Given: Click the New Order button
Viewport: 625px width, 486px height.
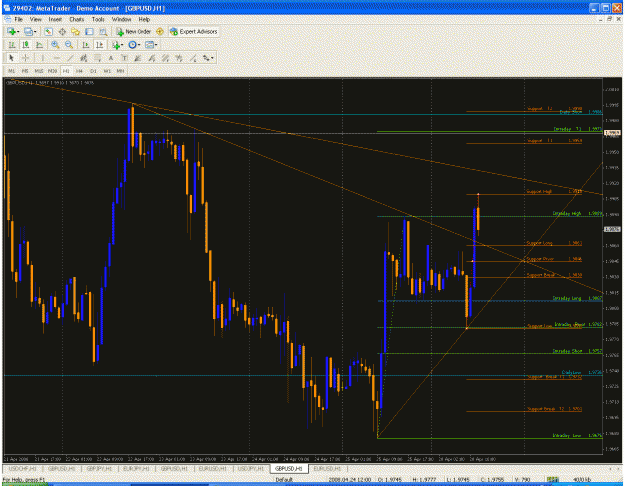Looking at the screenshot, I should coord(134,31).
